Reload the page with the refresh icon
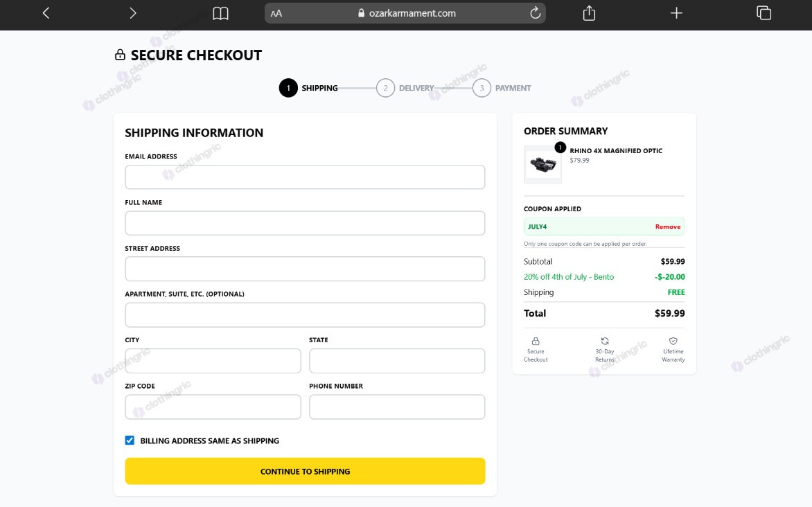 536,13
